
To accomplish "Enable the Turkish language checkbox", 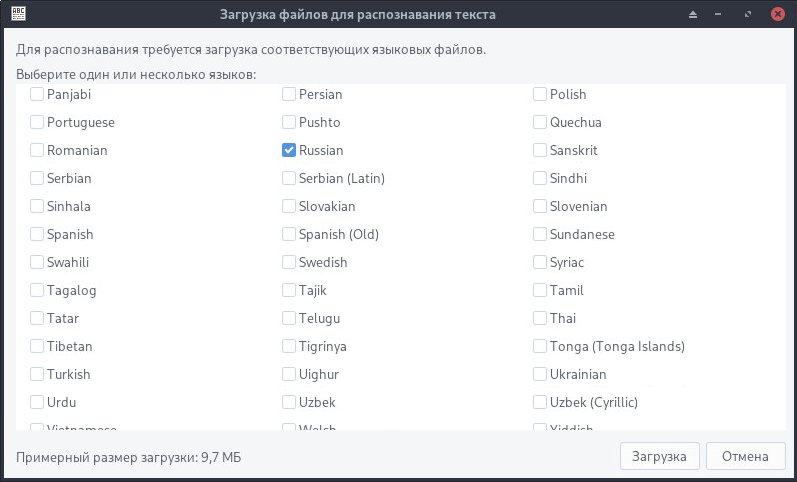I will tap(37, 374).
